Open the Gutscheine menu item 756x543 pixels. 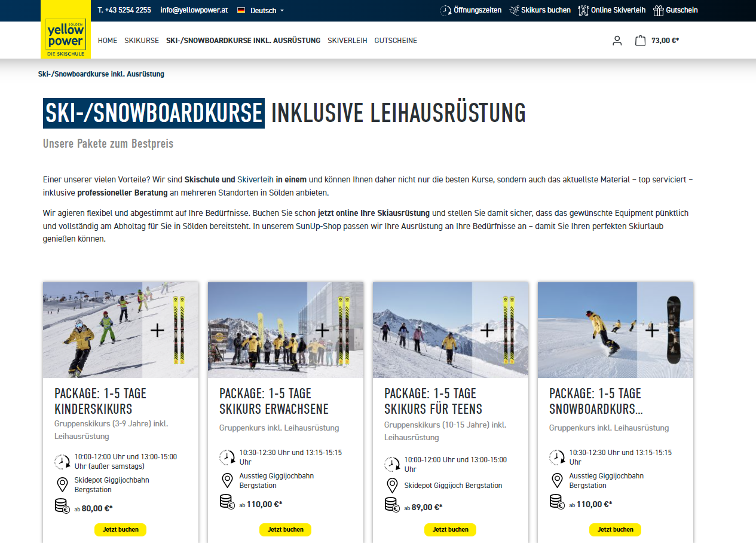click(396, 41)
